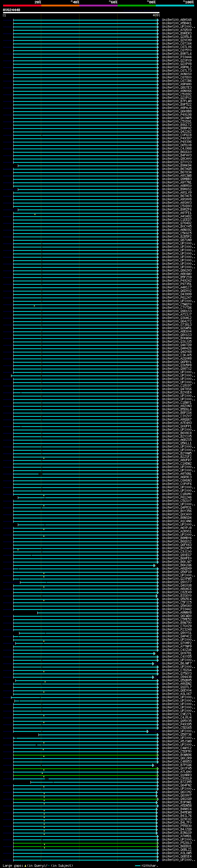
Task: Click the orange ~40% legend color bar
Action: click(x=60, y=6)
